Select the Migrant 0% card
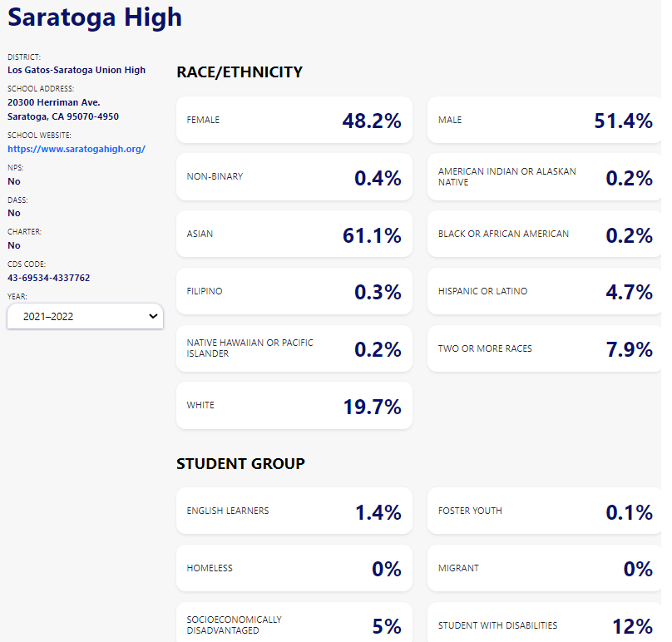Screen dimensions: 672x642 coord(545,569)
